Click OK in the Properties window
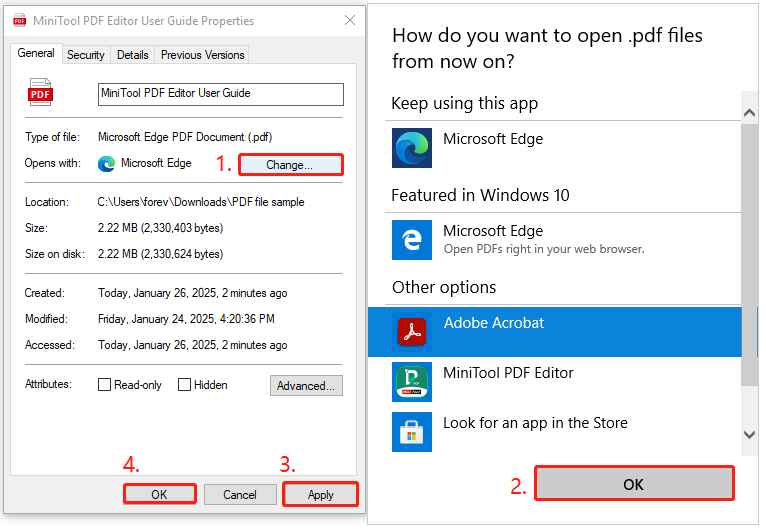The width and height of the screenshot is (766, 530). [x=159, y=494]
